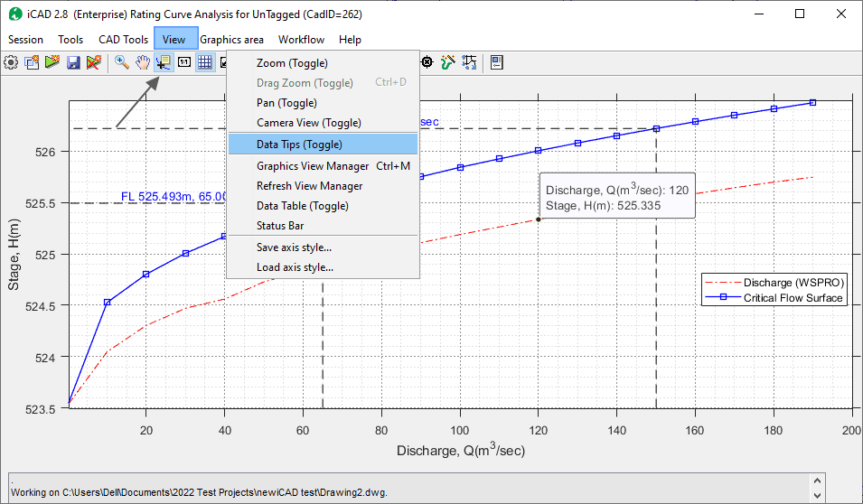
Task: Expand the CAD Tools menu
Action: [123, 40]
